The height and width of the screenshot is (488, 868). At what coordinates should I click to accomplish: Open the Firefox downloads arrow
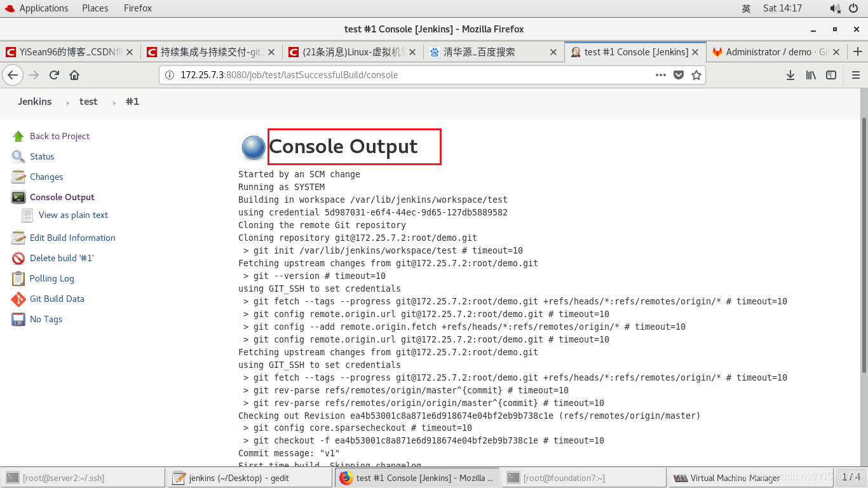(790, 75)
